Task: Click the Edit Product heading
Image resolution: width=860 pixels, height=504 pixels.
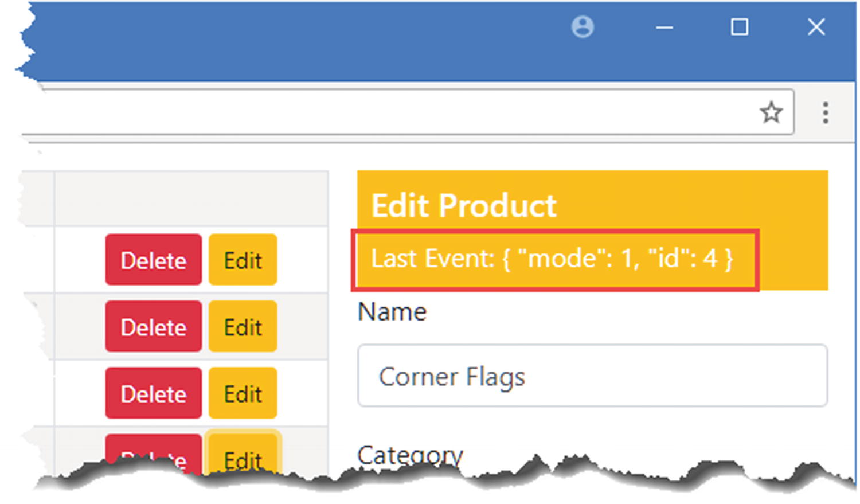Action: 463,205
